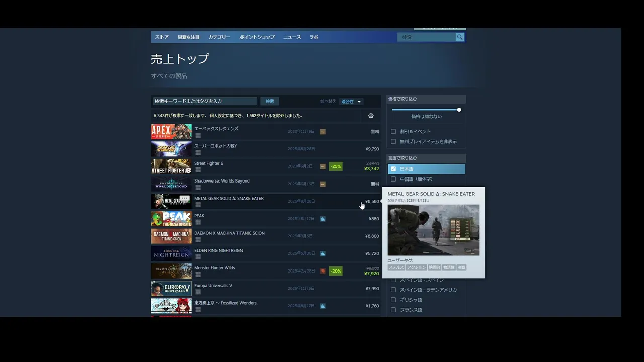
Task: Check the スペイン語－ラテンアメリカ language filter
Action: tap(393, 290)
